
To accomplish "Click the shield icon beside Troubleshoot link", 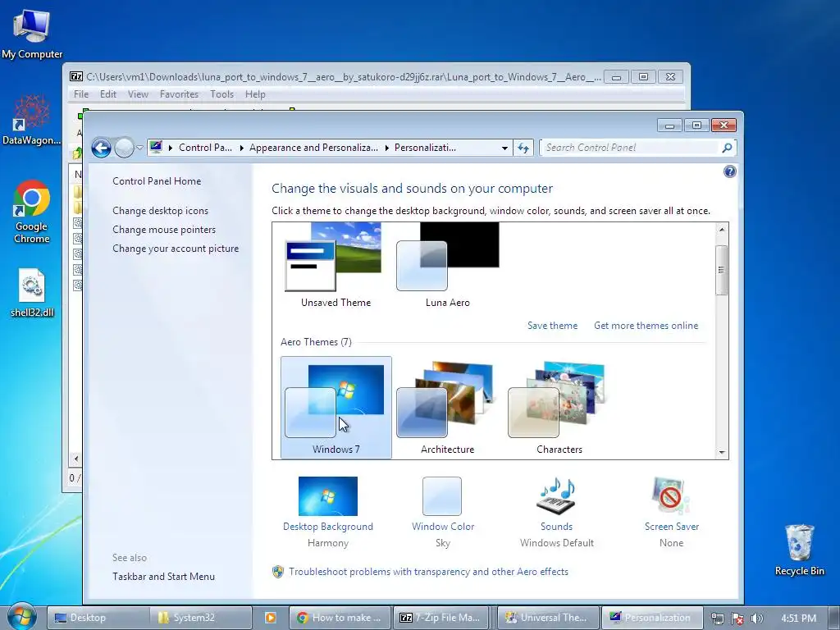I will (x=277, y=572).
